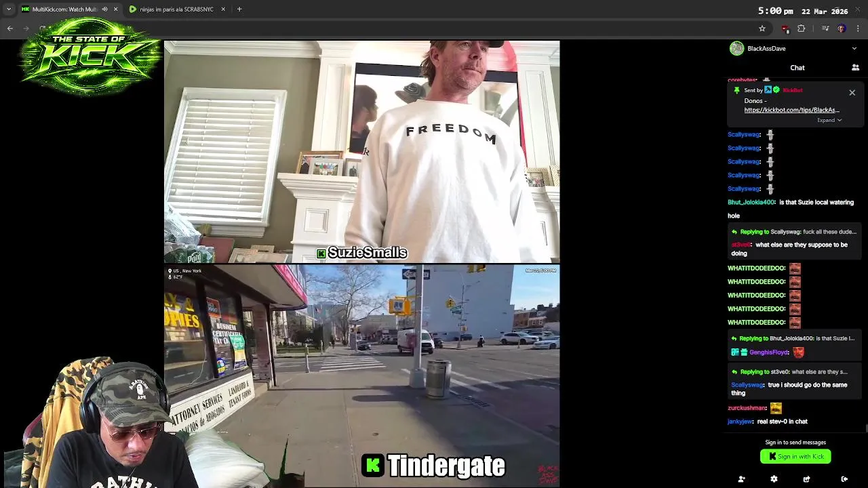Click the emote next to GenghisFloyd
868x488 pixels.
tap(798, 352)
